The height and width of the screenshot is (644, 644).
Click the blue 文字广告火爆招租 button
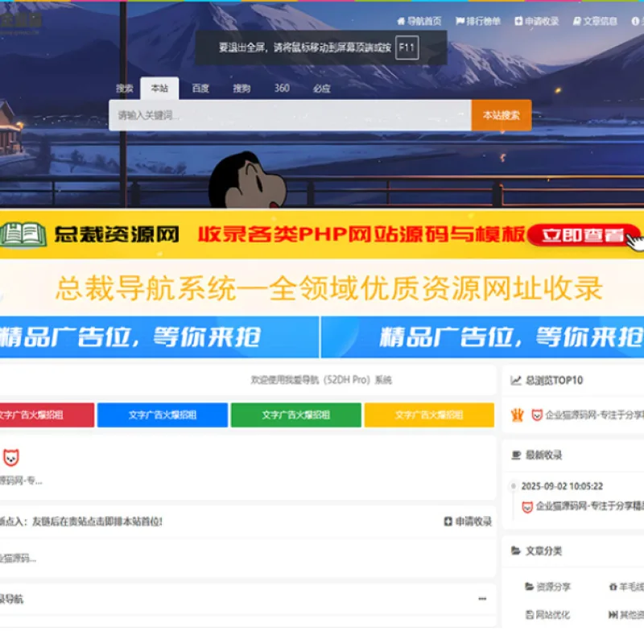pos(163,415)
